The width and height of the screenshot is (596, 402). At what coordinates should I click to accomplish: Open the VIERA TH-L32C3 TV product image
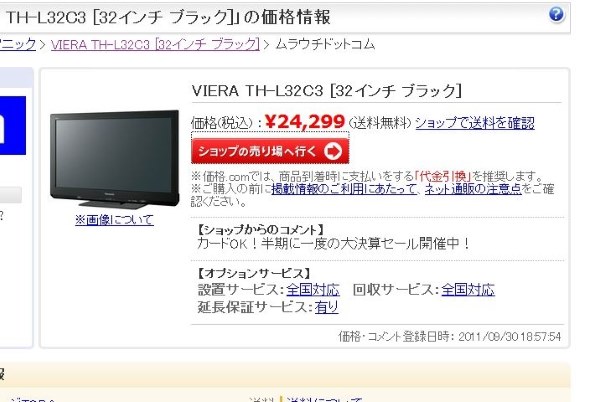click(x=114, y=160)
